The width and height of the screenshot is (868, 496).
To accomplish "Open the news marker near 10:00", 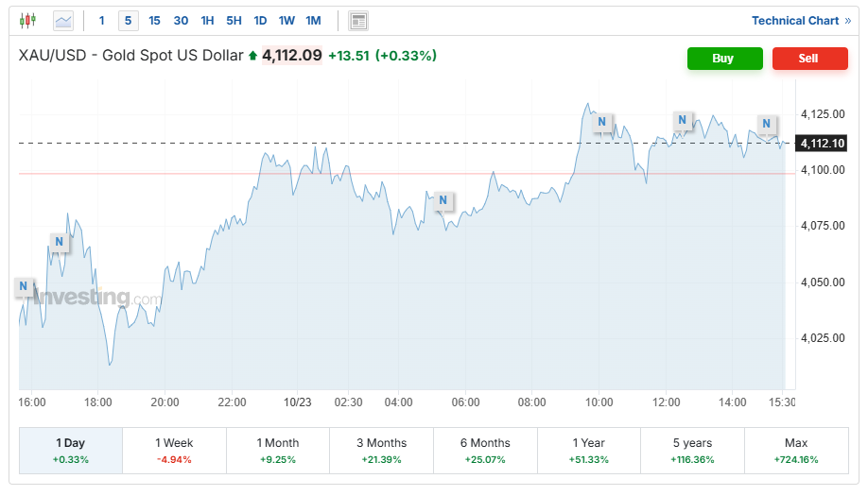I will click(601, 122).
